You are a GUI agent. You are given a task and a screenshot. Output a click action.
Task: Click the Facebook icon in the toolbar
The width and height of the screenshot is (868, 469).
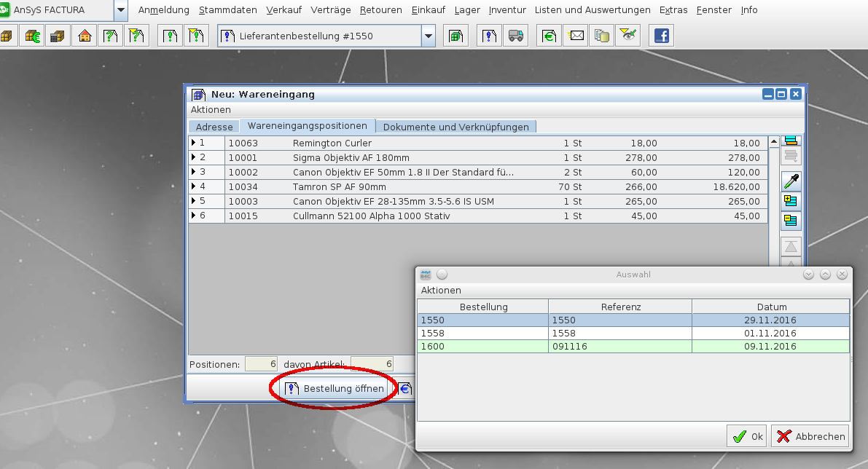point(662,36)
